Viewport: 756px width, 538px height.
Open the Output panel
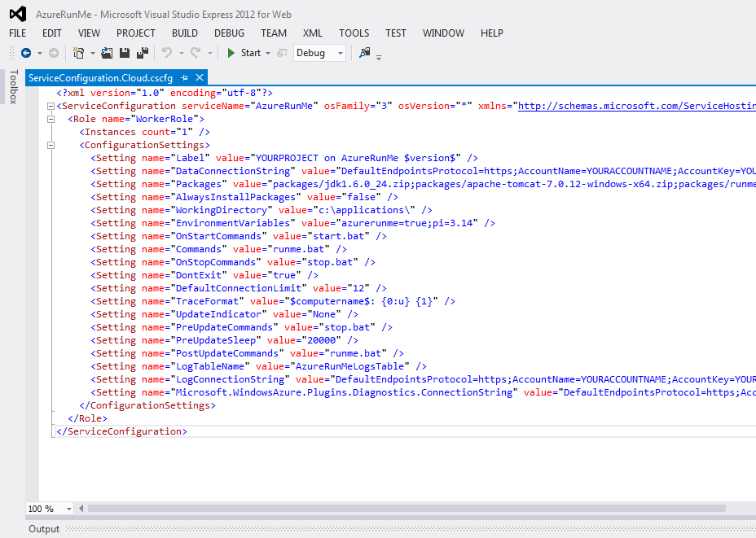pyautogui.click(x=44, y=529)
